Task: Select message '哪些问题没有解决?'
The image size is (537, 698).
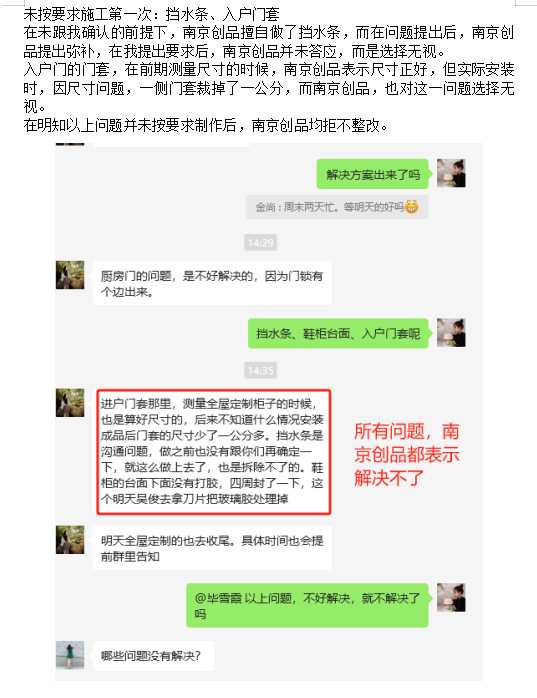Action: point(154,656)
